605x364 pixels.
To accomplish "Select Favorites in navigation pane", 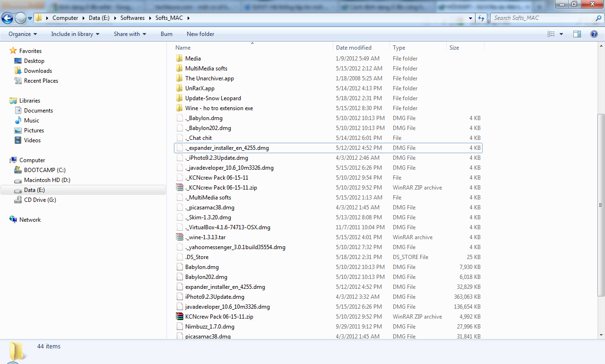I will [x=30, y=51].
